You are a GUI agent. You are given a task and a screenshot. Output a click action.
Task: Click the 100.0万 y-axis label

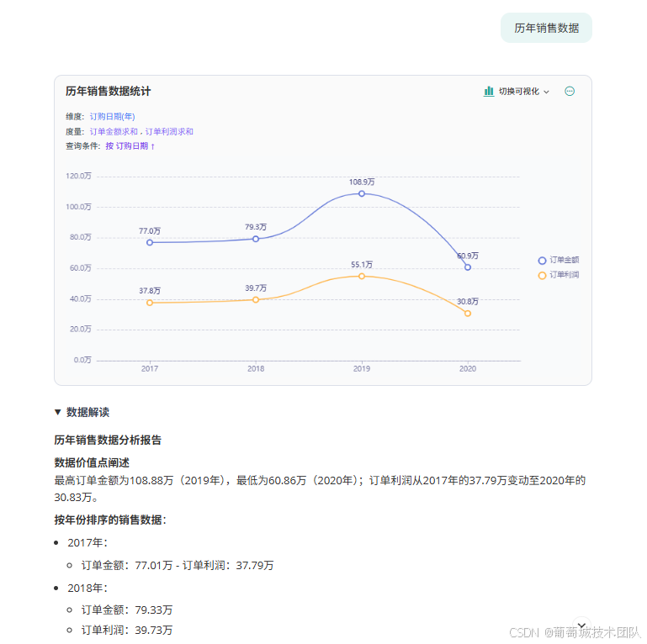pyautogui.click(x=78, y=207)
